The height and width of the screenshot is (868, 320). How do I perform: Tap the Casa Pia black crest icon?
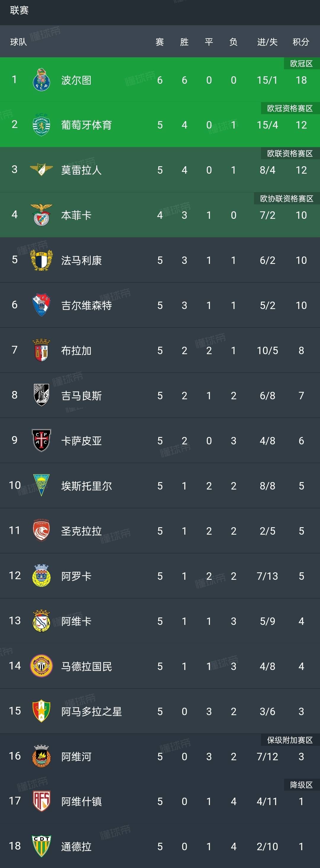click(x=41, y=441)
